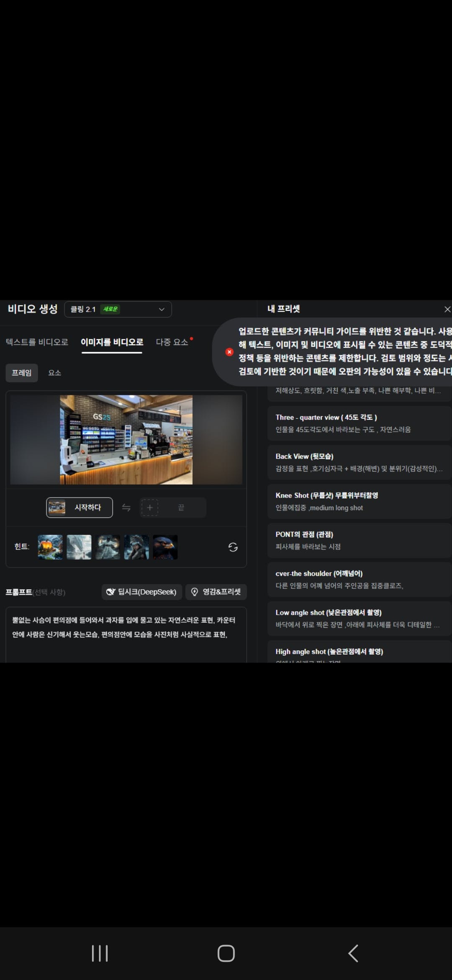452x980 pixels.
Task: Click the 프롬프트 label
Action: (x=19, y=592)
